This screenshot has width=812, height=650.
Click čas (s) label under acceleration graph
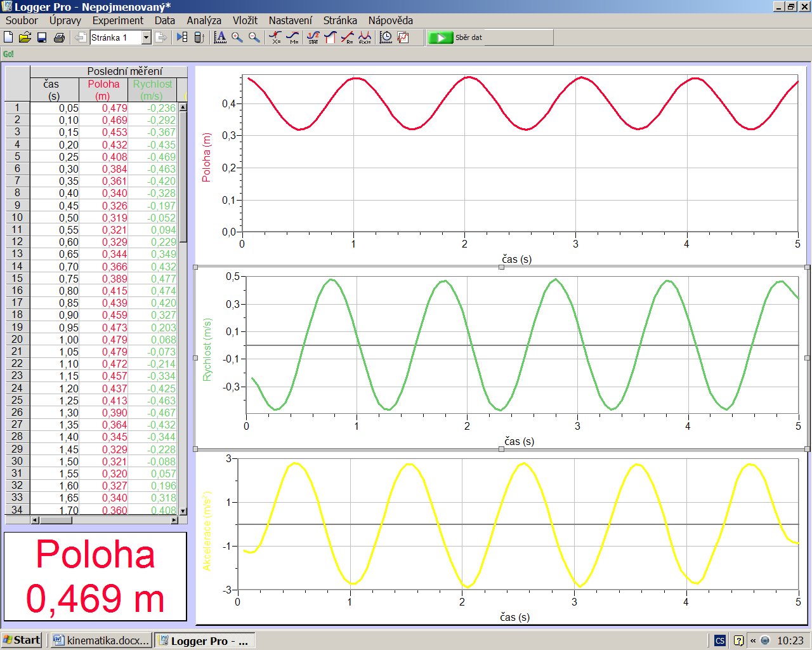pyautogui.click(x=514, y=617)
